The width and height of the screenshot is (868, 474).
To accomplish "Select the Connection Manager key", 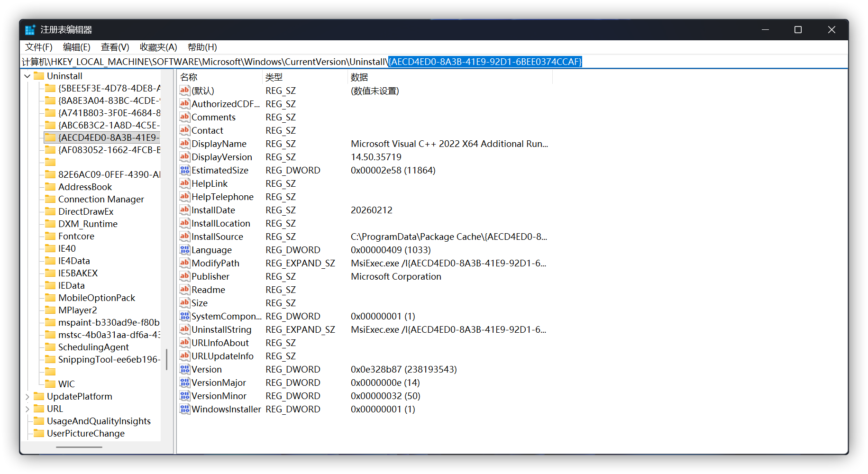I will coord(101,199).
